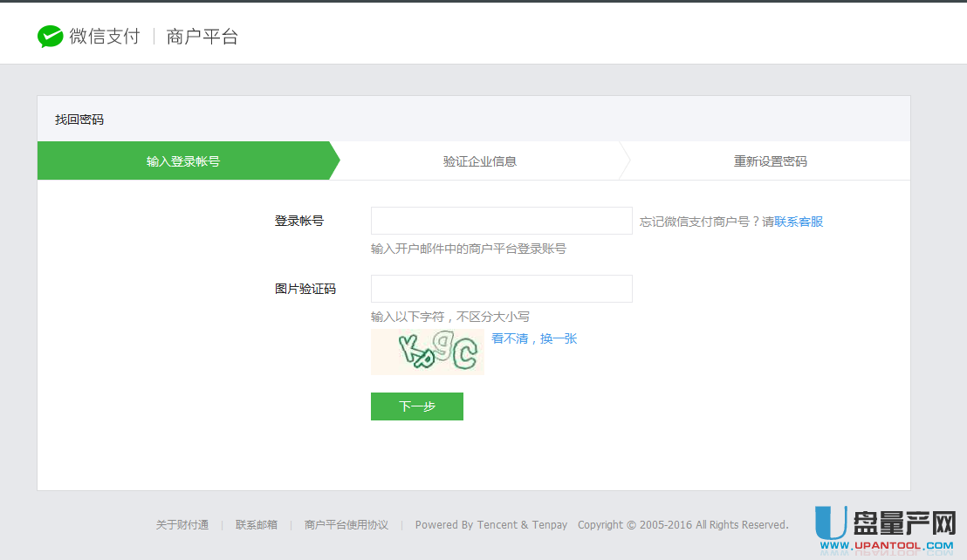Viewport: 967px width, 560px height.
Task: Click the WeChat Pay green logo icon
Action: click(x=50, y=36)
